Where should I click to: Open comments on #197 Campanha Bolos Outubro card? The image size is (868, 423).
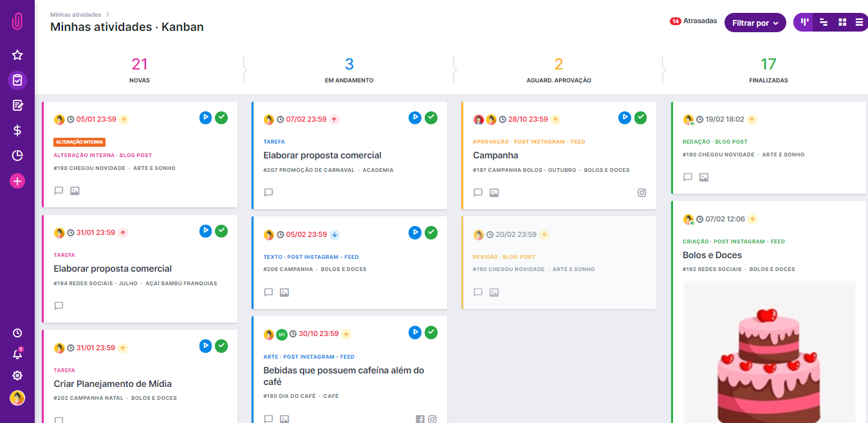tap(478, 193)
